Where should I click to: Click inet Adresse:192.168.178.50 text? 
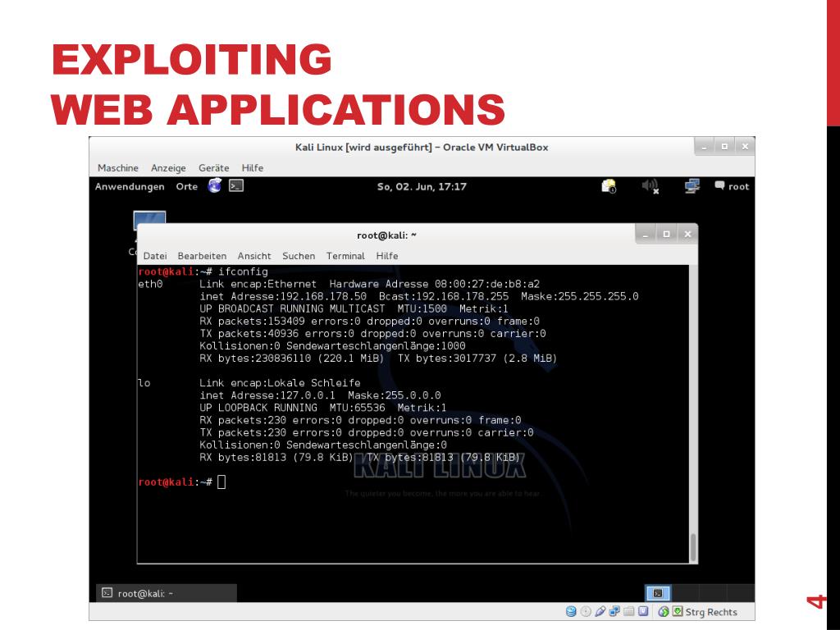coord(283,296)
